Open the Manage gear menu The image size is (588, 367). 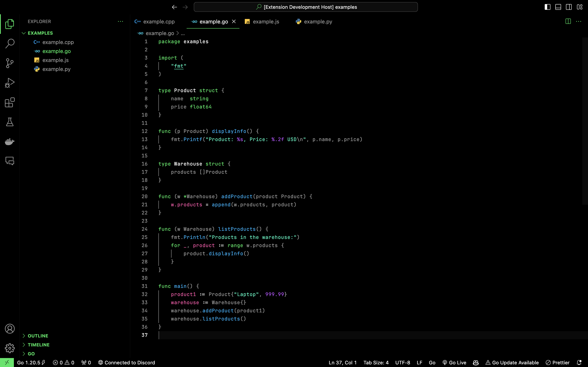click(x=10, y=348)
